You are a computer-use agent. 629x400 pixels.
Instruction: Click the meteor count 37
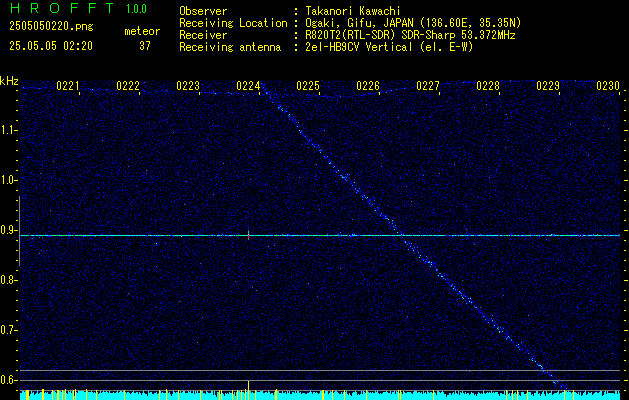click(x=145, y=46)
